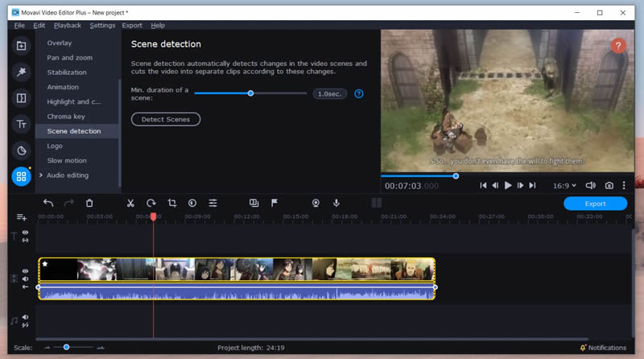Select Slow motion tool
Viewport: 644px width, 359px height.
[x=67, y=161]
